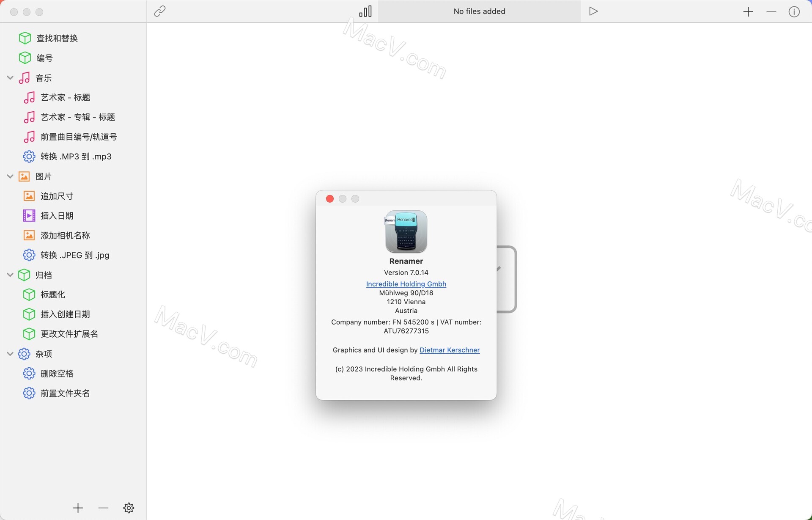Viewport: 812px width, 520px height.
Task: Click cube icon for 插入创建日期
Action: [x=29, y=314]
